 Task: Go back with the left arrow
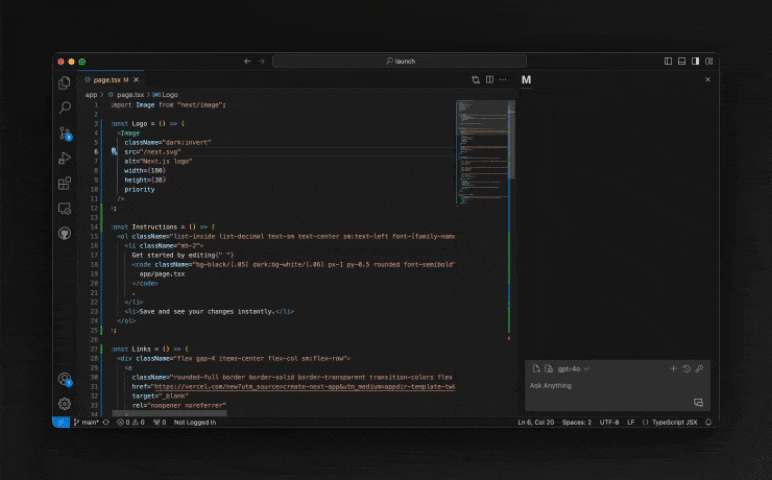[x=247, y=61]
